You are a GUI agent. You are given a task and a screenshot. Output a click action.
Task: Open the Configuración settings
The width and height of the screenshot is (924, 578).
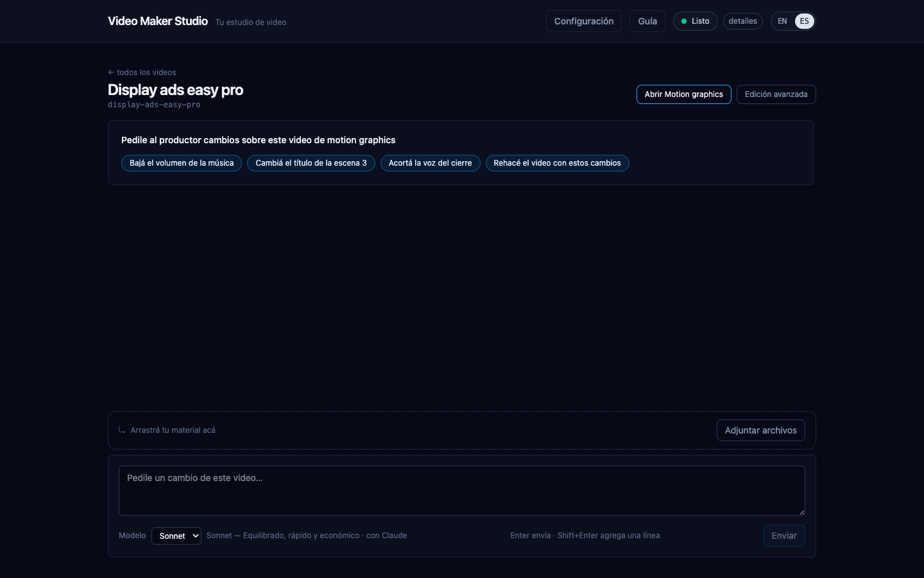click(583, 21)
